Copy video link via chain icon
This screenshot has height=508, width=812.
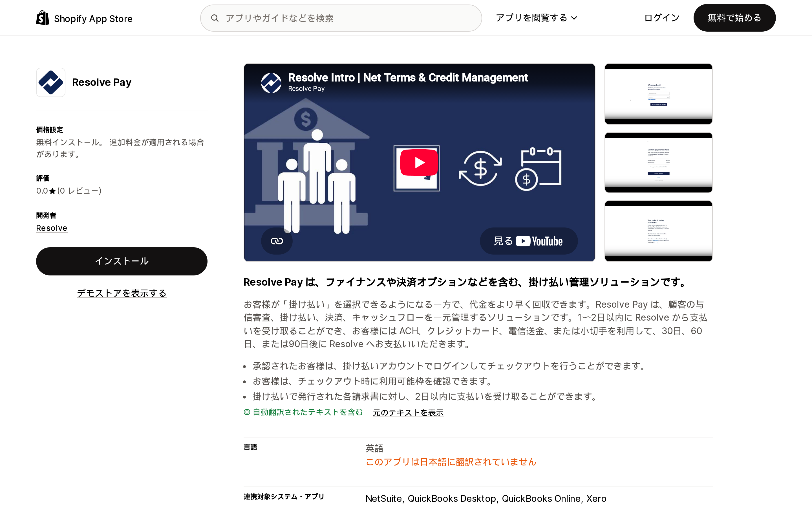277,241
